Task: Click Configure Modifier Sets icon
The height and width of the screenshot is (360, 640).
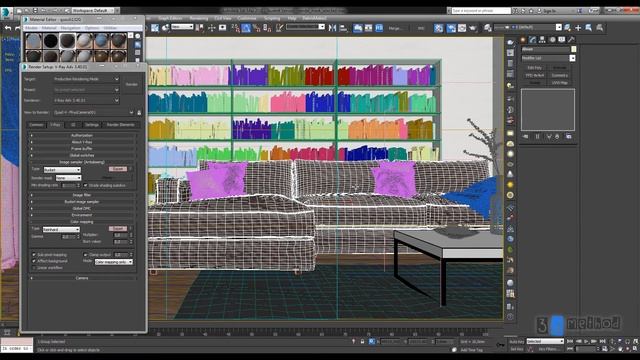Action: click(x=569, y=136)
